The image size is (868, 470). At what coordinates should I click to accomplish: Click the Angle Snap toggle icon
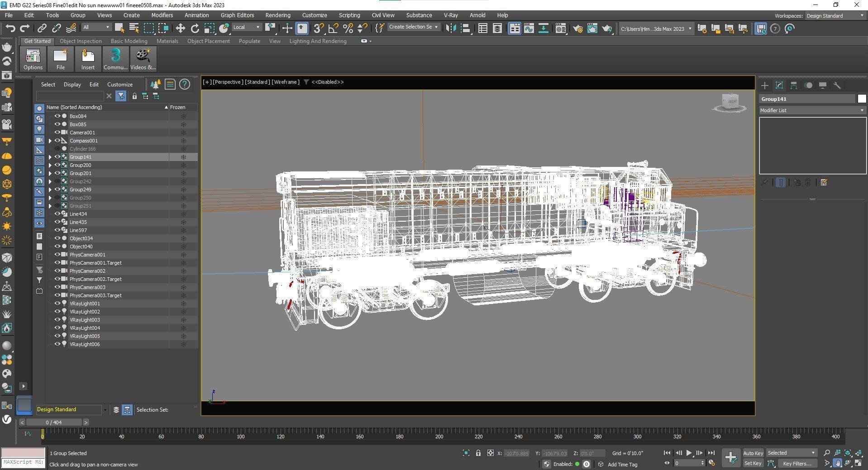coord(333,28)
